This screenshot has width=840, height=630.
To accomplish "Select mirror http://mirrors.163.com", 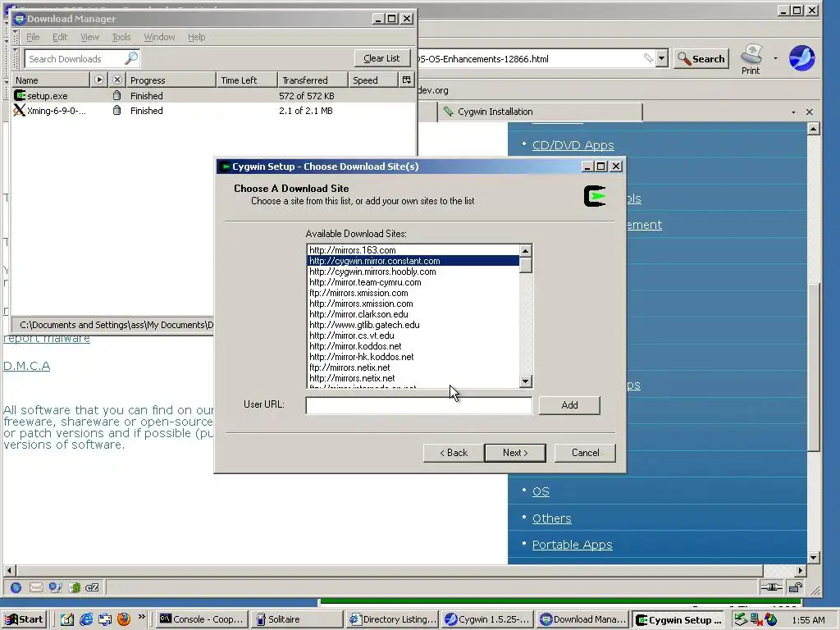I will pos(413,250).
